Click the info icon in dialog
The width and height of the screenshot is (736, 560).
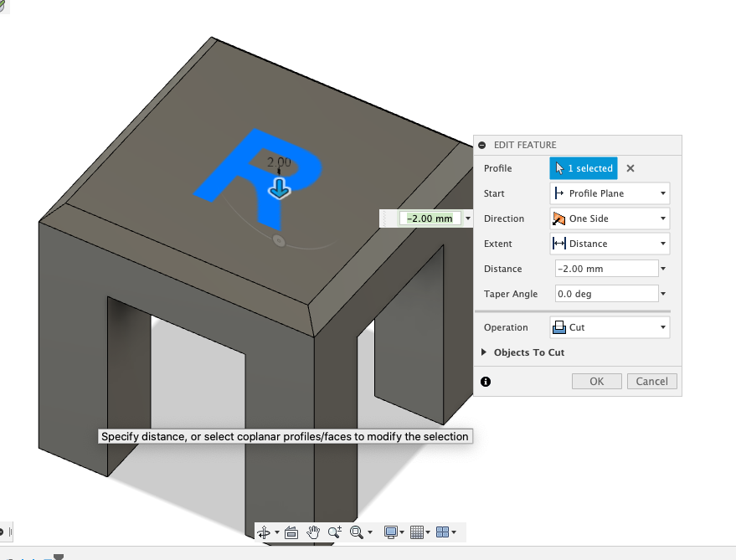pos(486,382)
